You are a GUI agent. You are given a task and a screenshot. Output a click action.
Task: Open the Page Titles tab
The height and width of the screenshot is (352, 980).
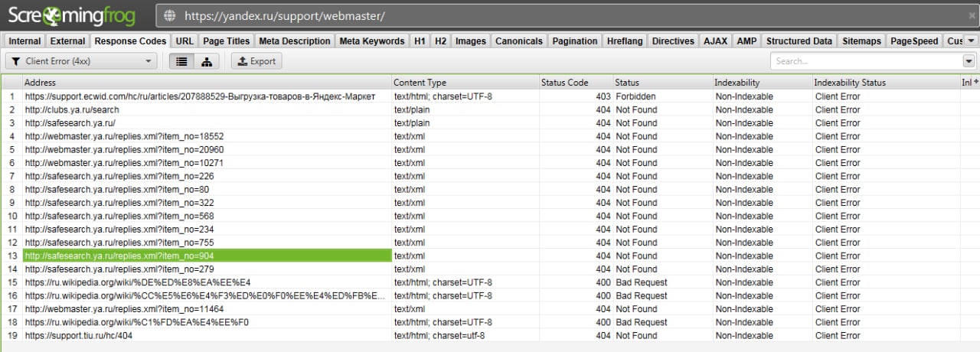pyautogui.click(x=226, y=41)
